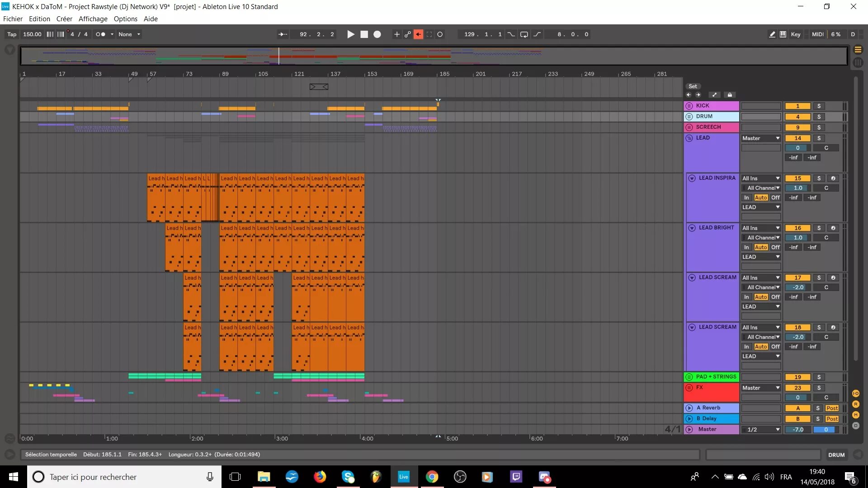
Task: Switch LEAD BRIGHT monitor to Off
Action: coord(775,247)
